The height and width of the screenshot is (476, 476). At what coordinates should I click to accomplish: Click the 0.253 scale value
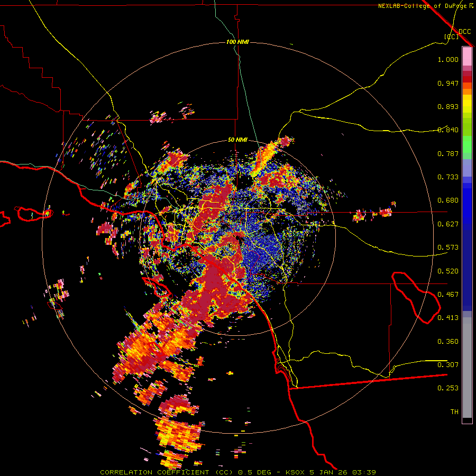click(448, 388)
